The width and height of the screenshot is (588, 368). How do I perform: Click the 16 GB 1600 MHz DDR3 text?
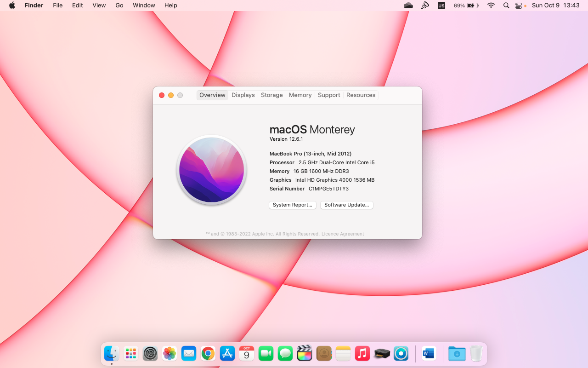[x=321, y=172]
